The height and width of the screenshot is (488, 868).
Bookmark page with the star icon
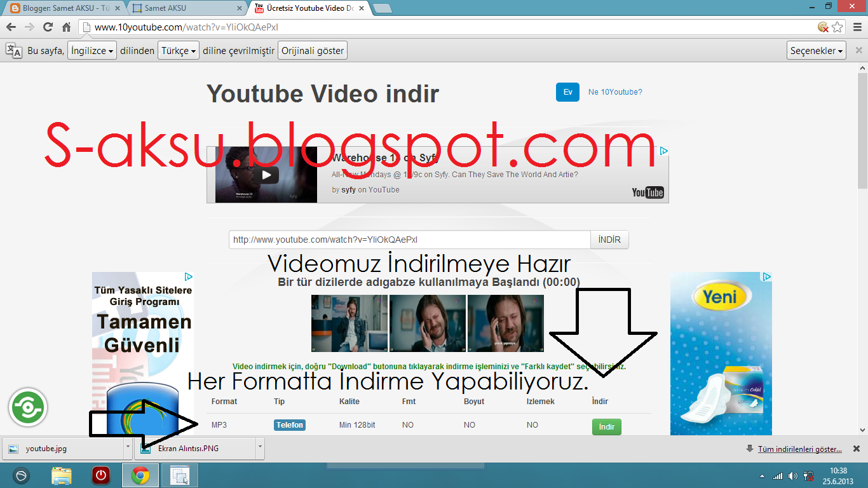pyautogui.click(x=837, y=27)
